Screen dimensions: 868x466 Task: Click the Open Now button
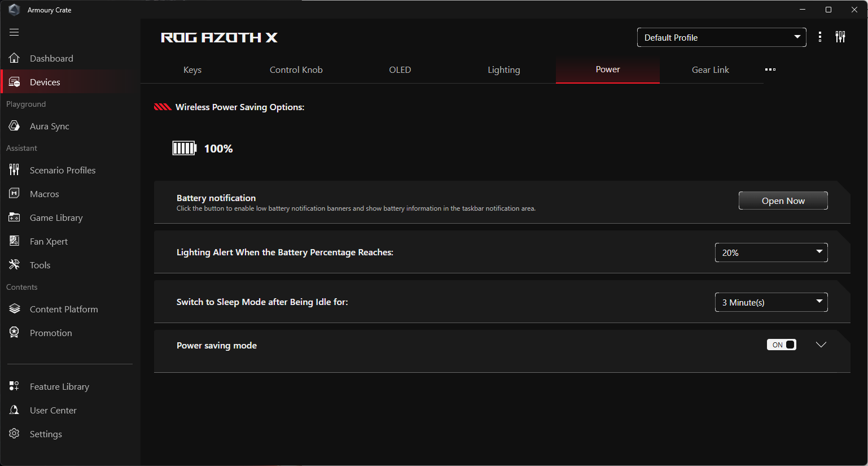(783, 201)
